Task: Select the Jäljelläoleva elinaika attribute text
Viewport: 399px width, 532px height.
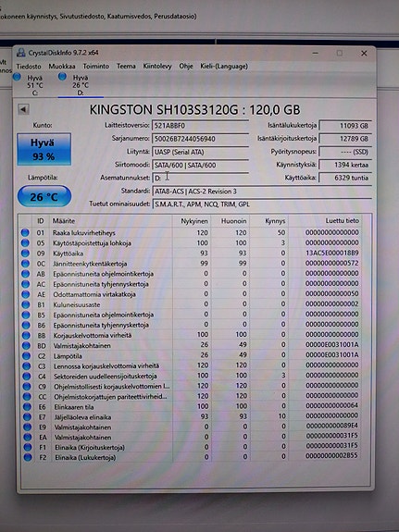Action: pos(82,417)
